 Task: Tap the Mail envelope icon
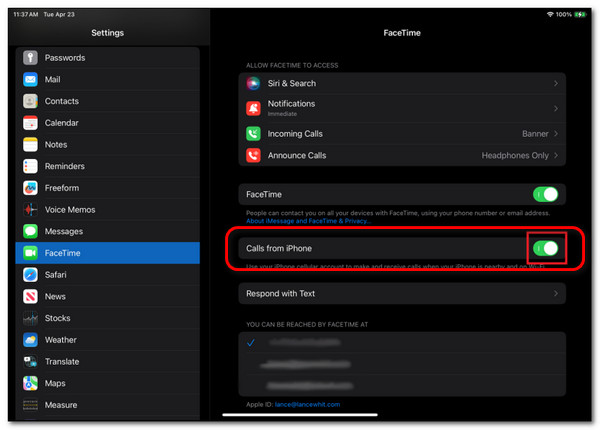click(30, 80)
